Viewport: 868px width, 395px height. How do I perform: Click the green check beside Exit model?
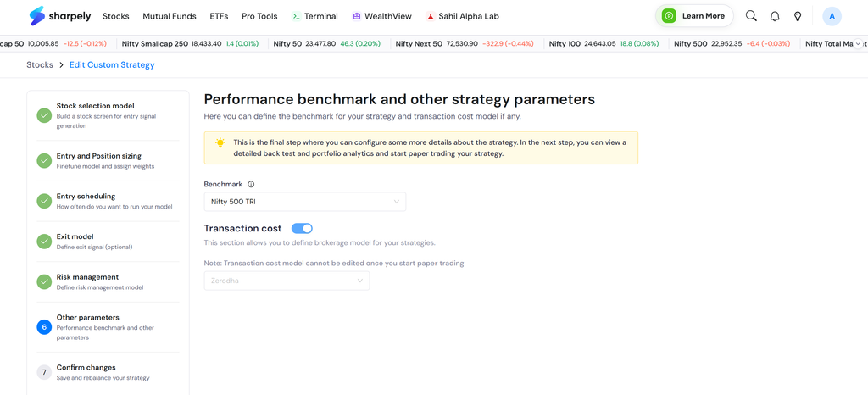(44, 242)
